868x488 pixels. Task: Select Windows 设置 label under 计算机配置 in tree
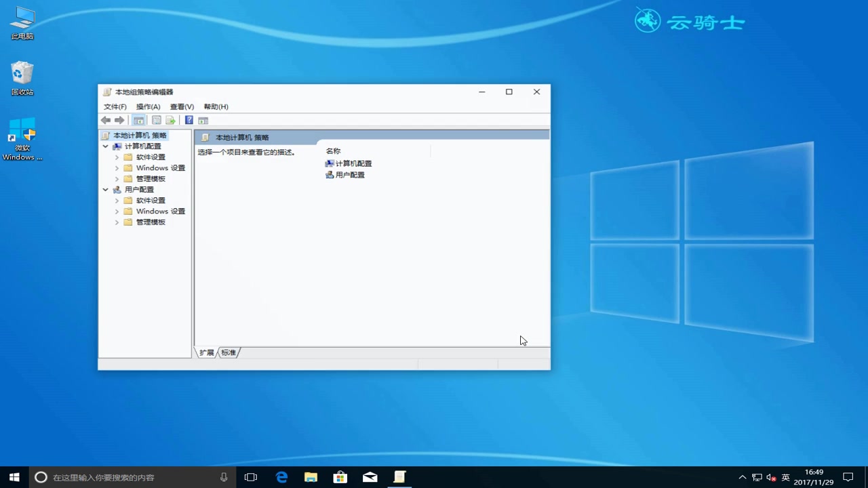tap(161, 168)
